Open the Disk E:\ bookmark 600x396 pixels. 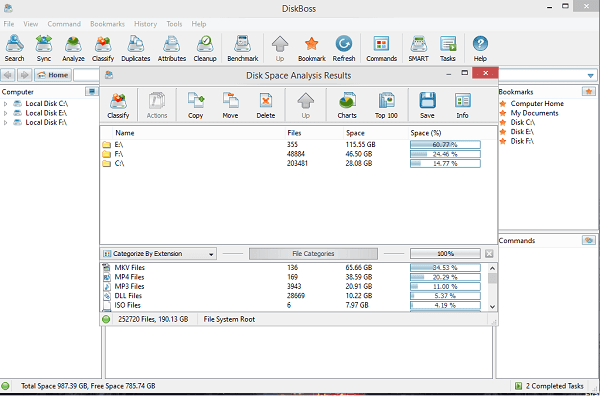coord(522,132)
